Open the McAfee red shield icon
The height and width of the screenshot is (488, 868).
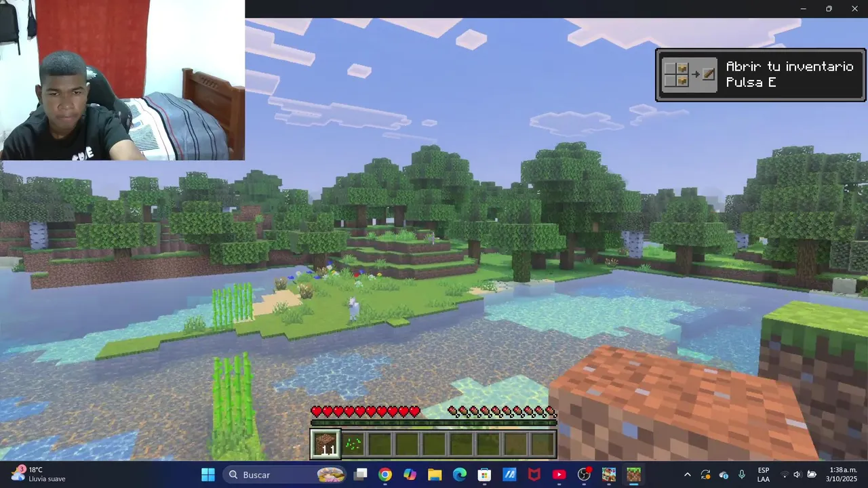coord(534,474)
